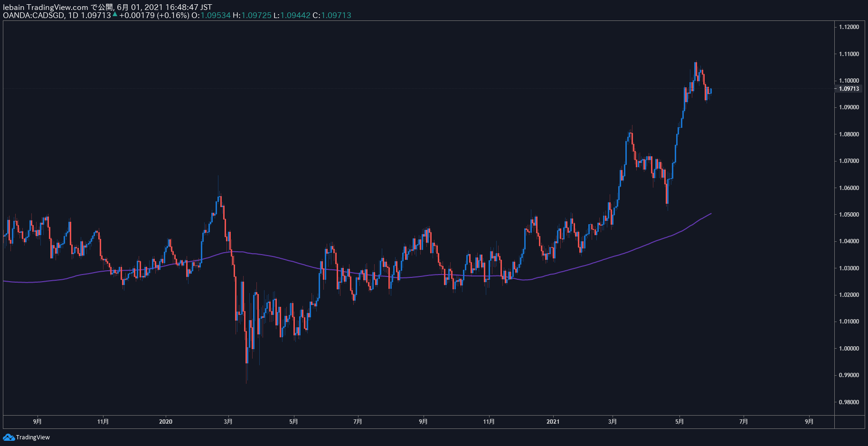Select the current price tag 1.09713 on the price axis
The height and width of the screenshot is (446, 868).
(x=849, y=89)
